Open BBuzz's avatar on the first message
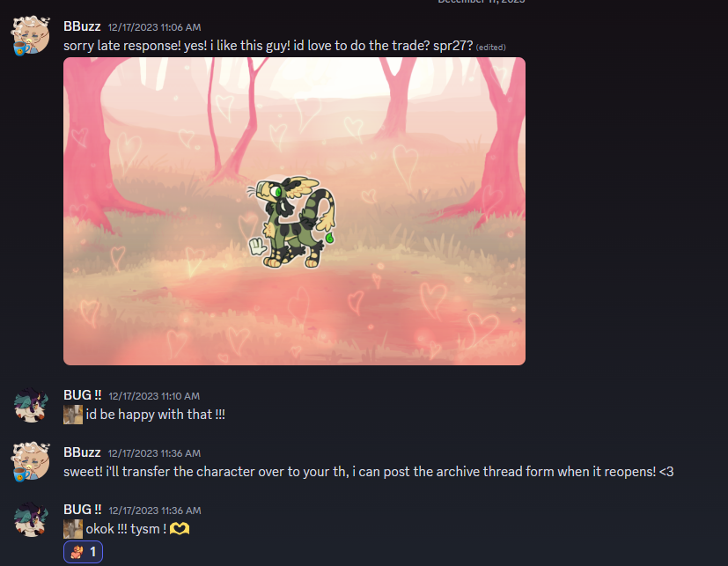 coord(31,36)
